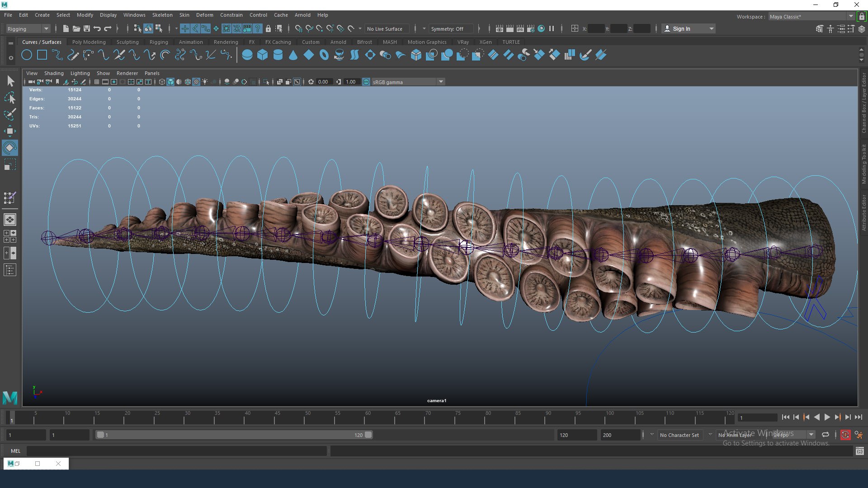Create a NURBS sphere from shelf
Image resolution: width=868 pixels, height=488 pixels.
coord(247,55)
